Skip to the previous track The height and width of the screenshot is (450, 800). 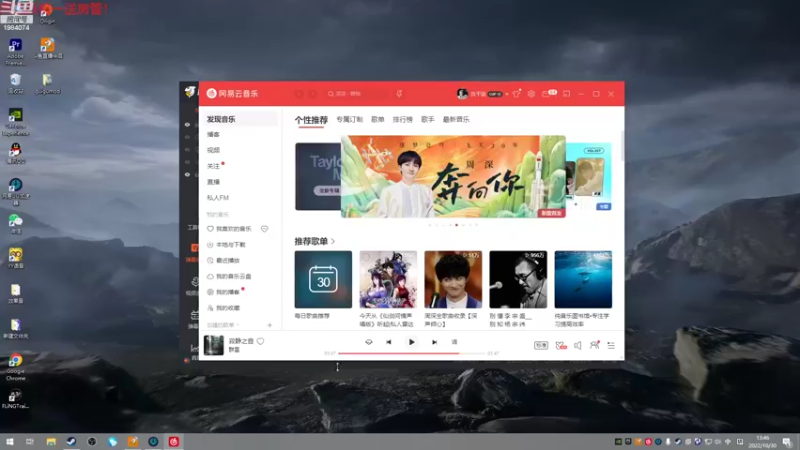coord(389,342)
